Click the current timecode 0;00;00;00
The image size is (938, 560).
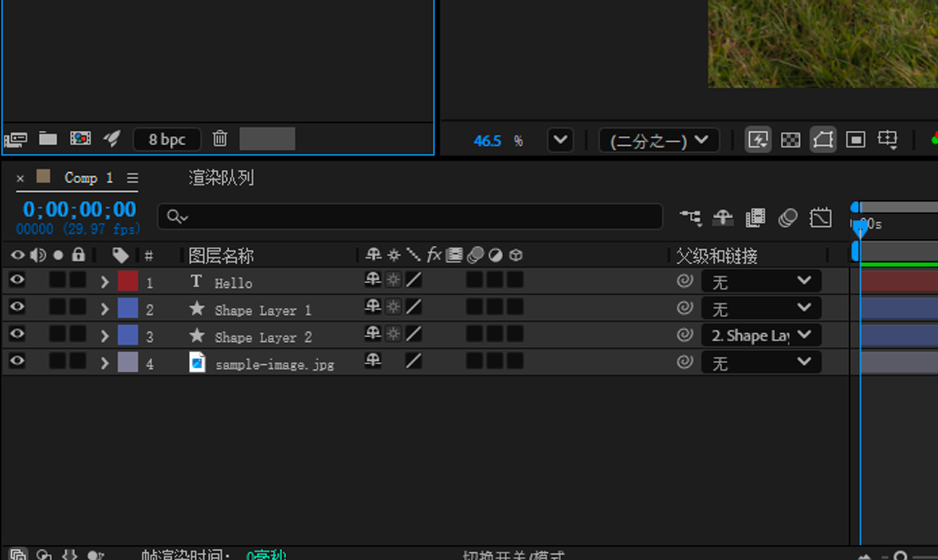pos(80,210)
